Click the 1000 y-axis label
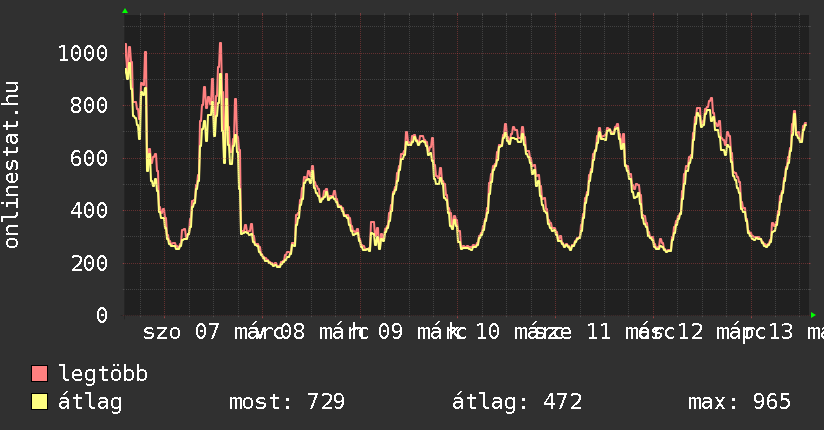 (82, 53)
